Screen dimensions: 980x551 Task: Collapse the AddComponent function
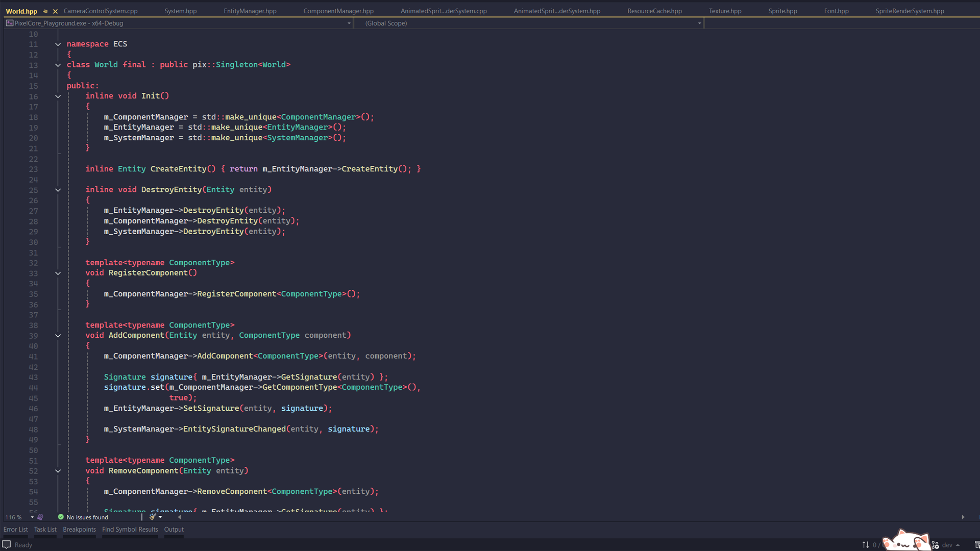coord(58,336)
